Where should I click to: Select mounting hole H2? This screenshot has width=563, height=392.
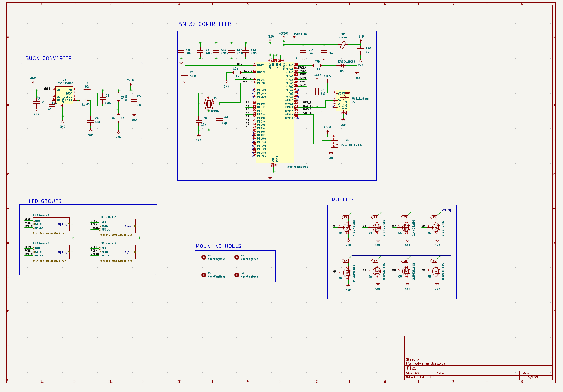(237, 257)
